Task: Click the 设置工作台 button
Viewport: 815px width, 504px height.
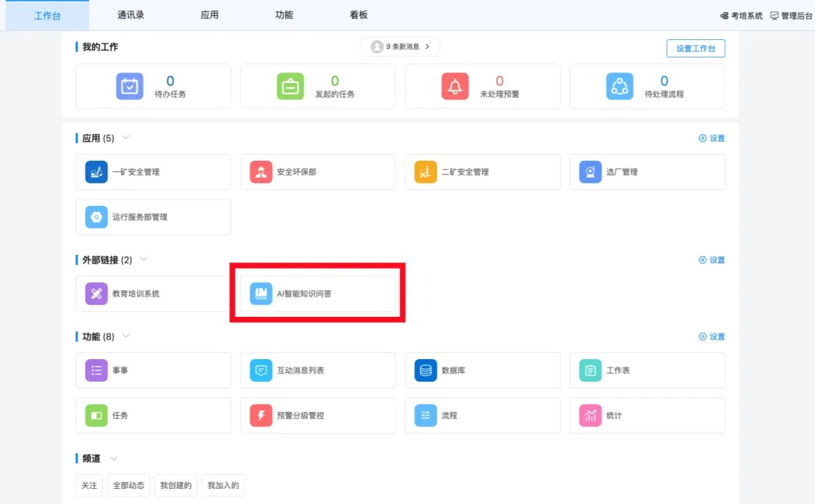Action: (x=695, y=48)
